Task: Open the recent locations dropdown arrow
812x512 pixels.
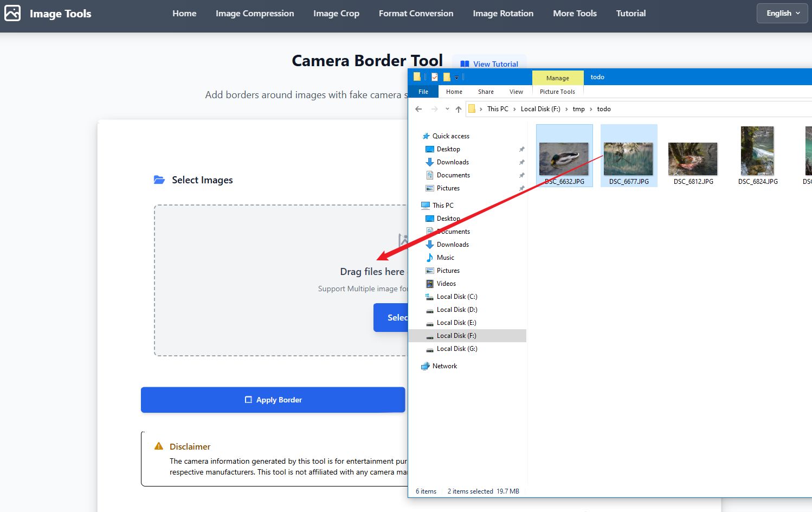Action: click(447, 109)
